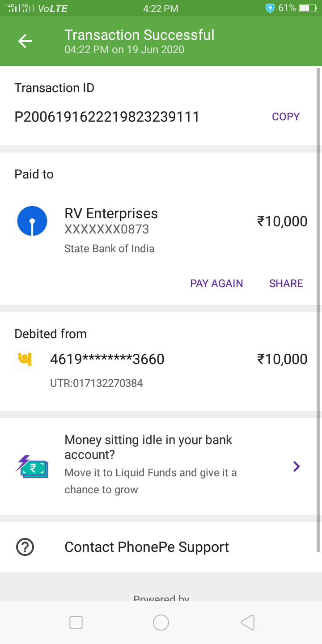Open Contact PhonePe Support
Image resolution: width=322 pixels, height=644 pixels.
point(147,547)
